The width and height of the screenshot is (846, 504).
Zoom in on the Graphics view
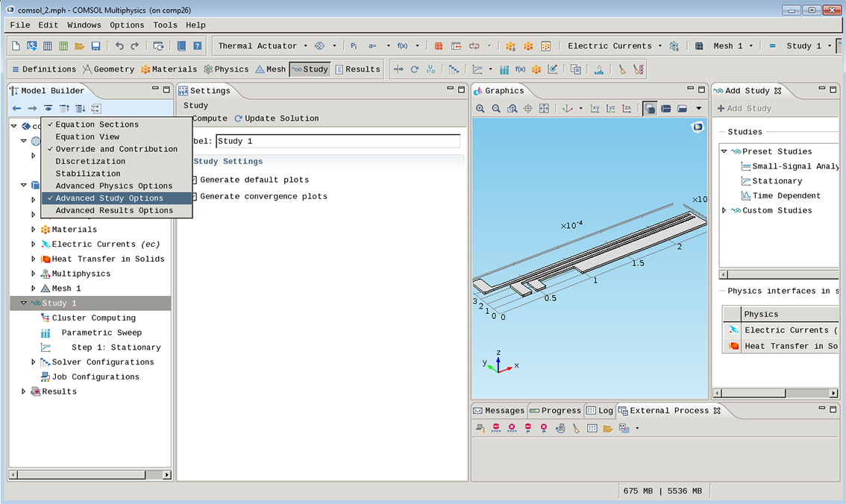point(480,109)
